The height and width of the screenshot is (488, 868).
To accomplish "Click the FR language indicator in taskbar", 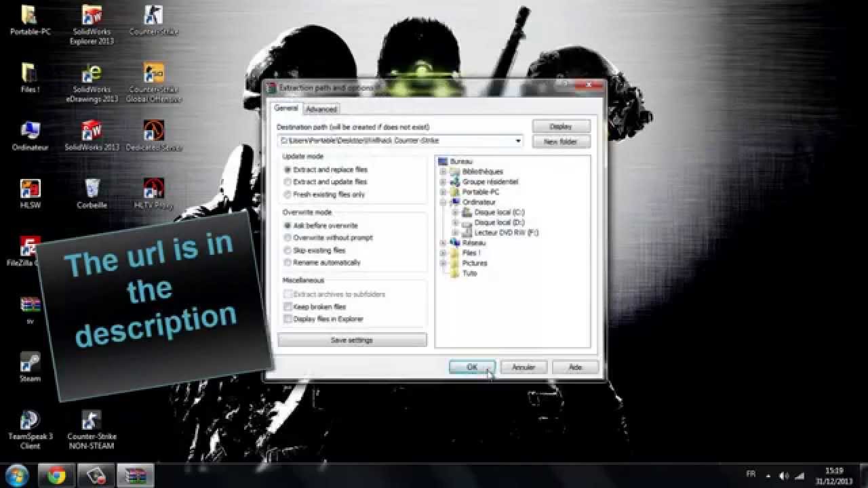I will click(x=751, y=474).
